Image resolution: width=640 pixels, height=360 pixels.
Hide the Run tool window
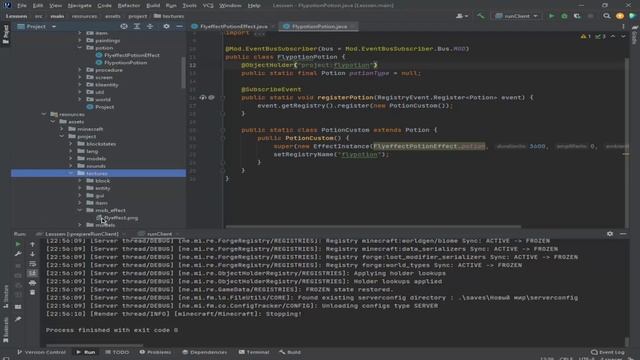coord(623,234)
